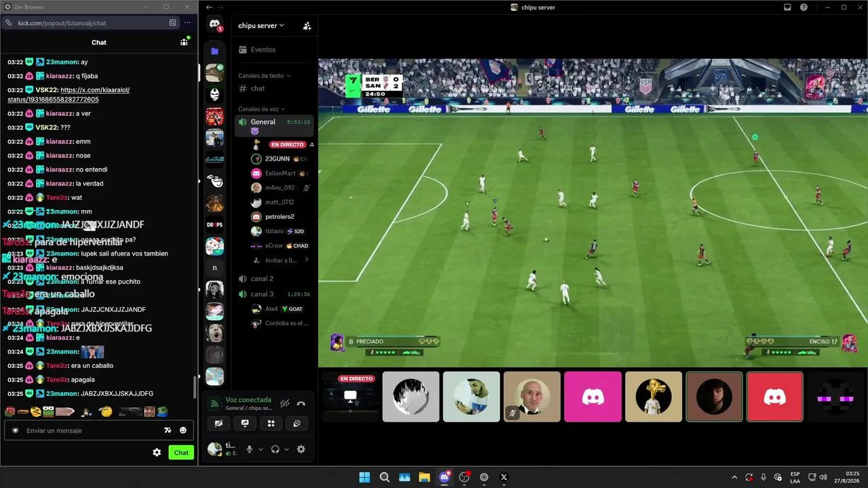Open voice connection signal details icon
868x488 pixels.
tap(215, 404)
